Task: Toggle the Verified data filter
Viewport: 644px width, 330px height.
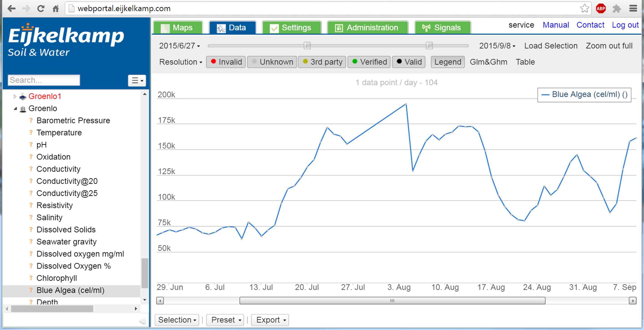Action: tap(369, 62)
